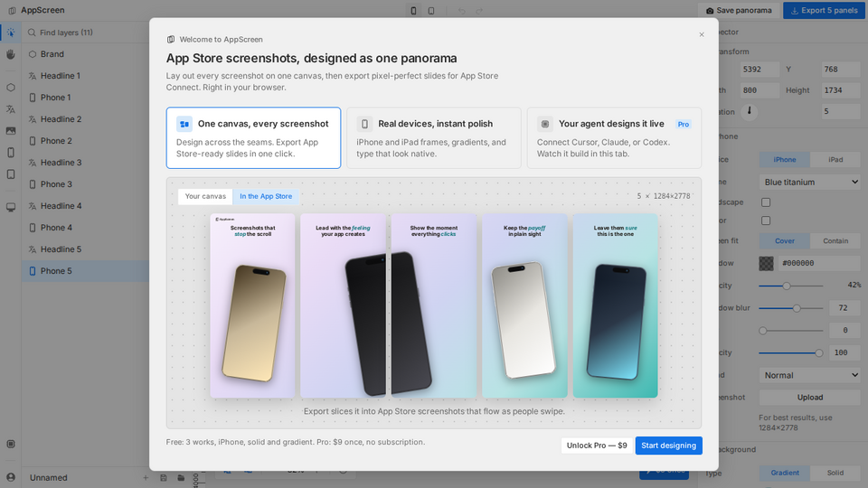The image size is (868, 488).
Task: Choose Solid background type
Action: pos(835,473)
